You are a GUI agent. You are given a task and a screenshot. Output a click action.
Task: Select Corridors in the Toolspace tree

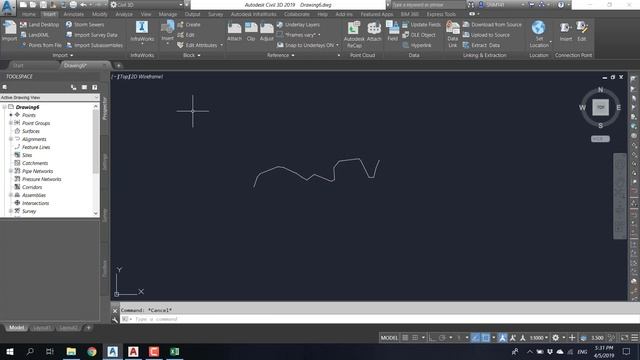point(32,187)
